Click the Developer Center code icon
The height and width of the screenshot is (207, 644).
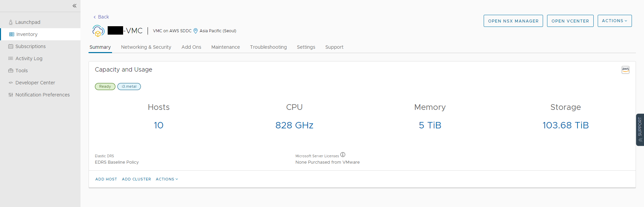[x=11, y=83]
